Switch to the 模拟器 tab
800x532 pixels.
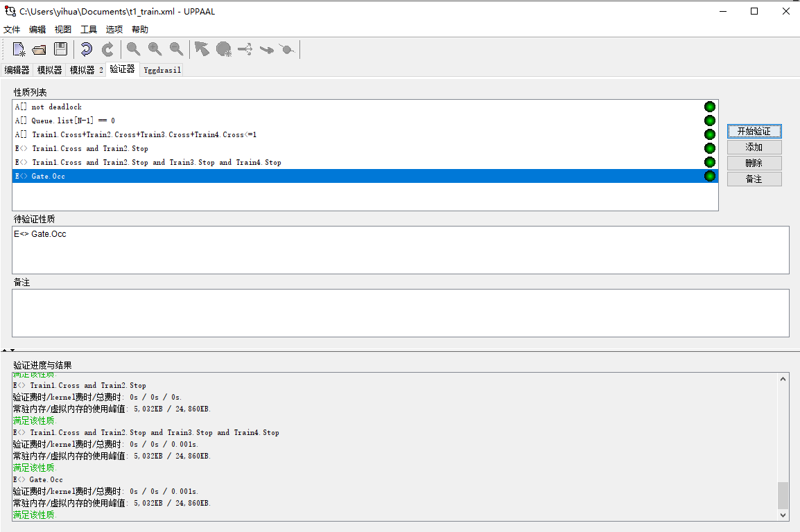coord(49,70)
